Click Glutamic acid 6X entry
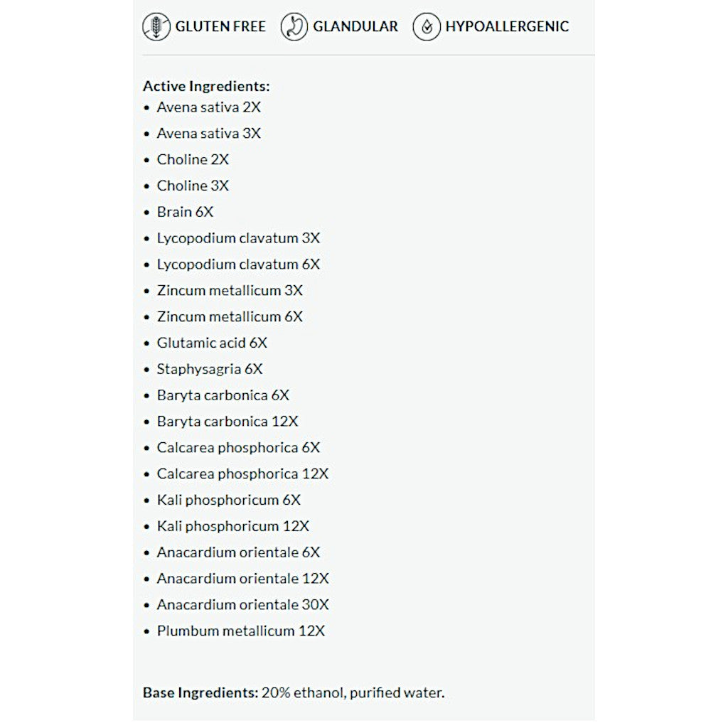728x728 pixels. [x=212, y=343]
